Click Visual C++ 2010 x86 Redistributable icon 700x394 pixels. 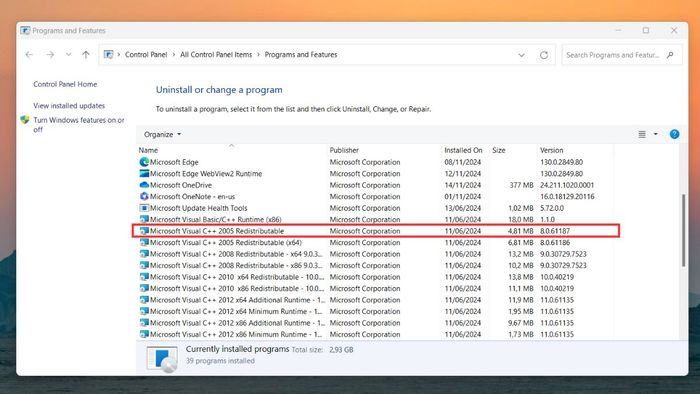pyautogui.click(x=144, y=289)
